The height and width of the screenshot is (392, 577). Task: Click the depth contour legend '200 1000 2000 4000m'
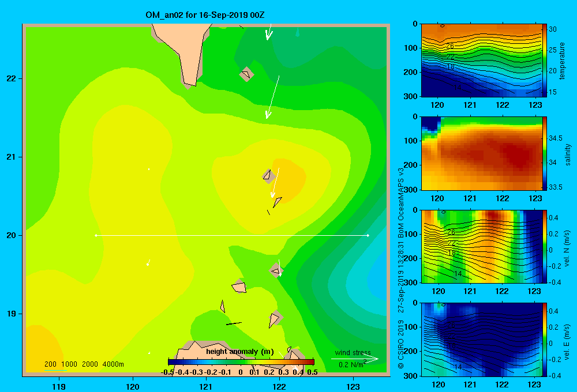pos(84,364)
